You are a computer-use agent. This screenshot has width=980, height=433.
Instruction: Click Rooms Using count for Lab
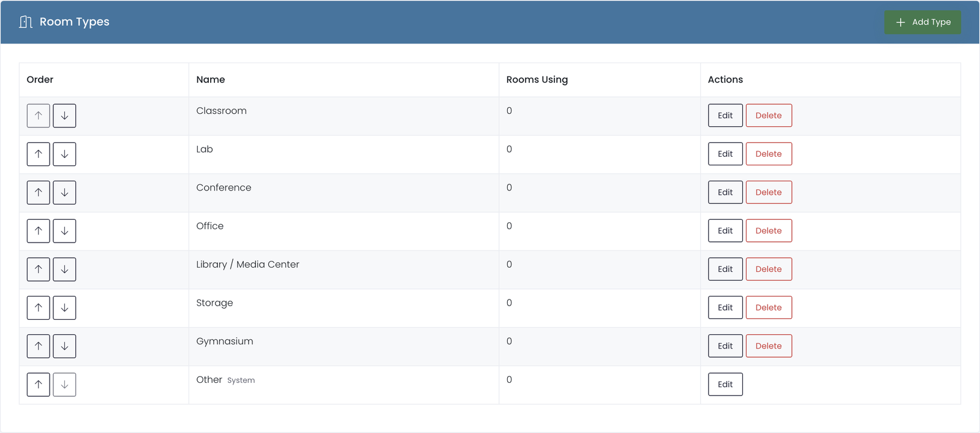click(x=509, y=149)
